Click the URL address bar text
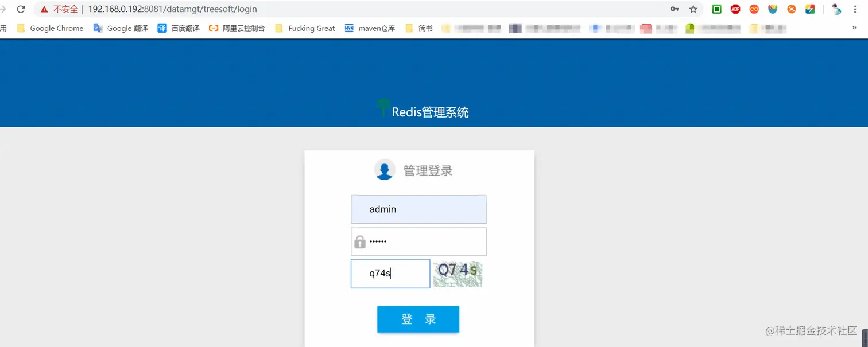868x347 pixels. (172, 9)
